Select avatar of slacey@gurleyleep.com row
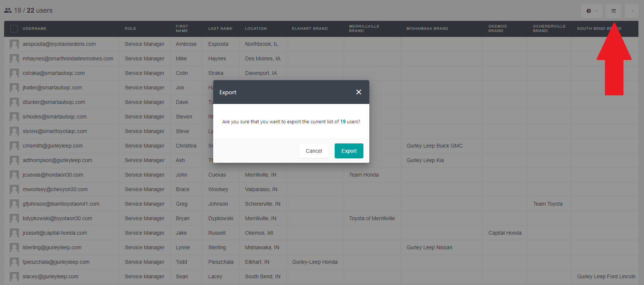The width and height of the screenshot is (644, 285). click(14, 277)
